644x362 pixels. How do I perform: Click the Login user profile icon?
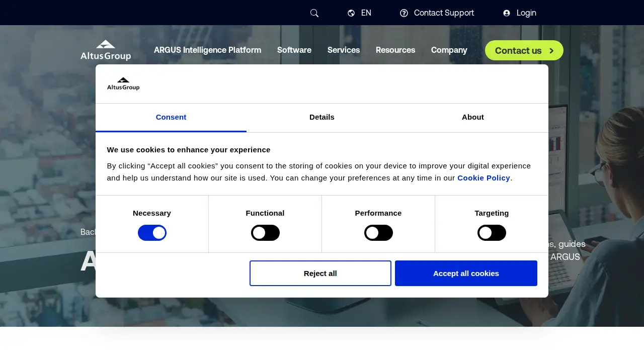pyautogui.click(x=507, y=13)
